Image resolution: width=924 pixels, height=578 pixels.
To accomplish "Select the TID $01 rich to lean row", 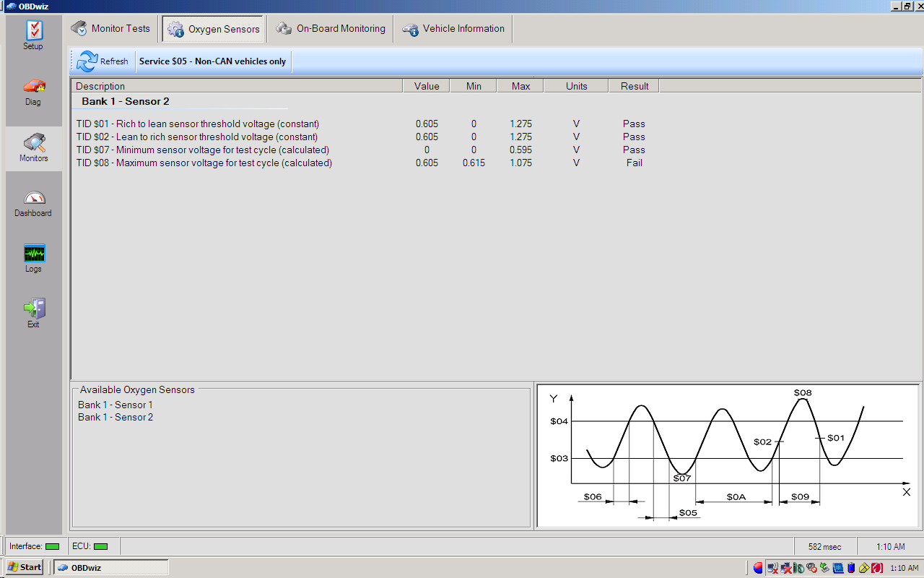I will pos(198,124).
